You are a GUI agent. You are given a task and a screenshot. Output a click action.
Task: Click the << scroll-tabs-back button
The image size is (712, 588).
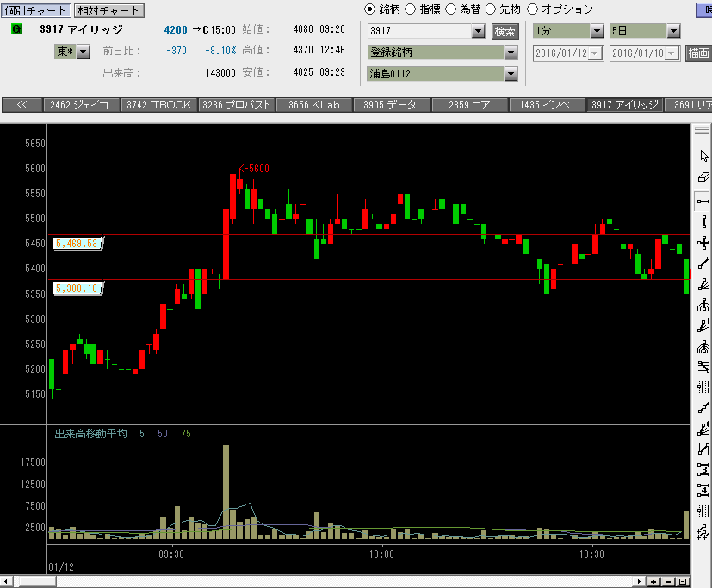click(x=22, y=105)
